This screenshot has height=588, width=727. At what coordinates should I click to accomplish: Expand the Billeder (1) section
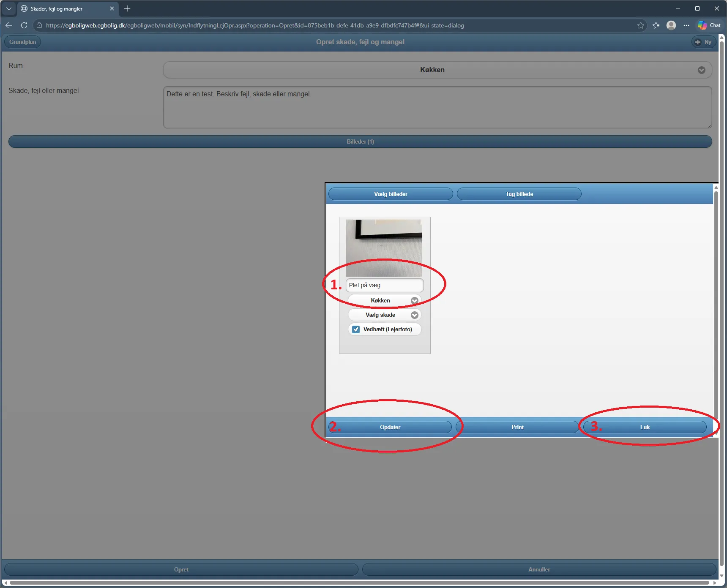[360, 142]
